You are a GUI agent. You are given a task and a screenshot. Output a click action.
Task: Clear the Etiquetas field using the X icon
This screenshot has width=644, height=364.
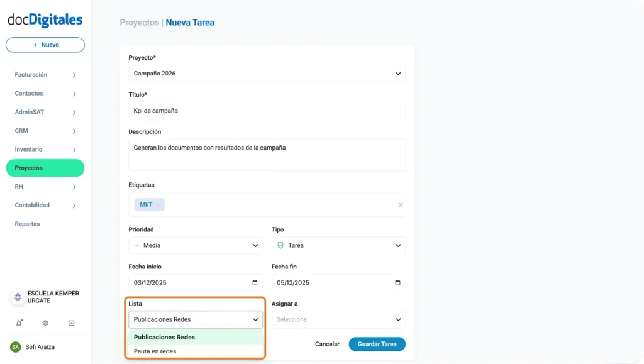(401, 204)
